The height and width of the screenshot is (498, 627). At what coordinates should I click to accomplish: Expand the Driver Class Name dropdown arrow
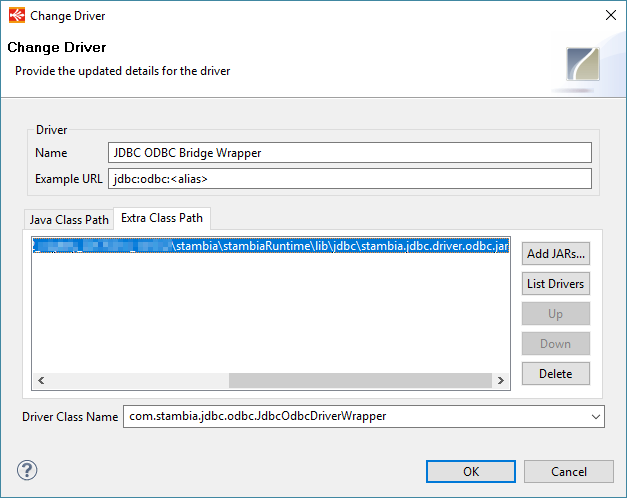[x=596, y=416]
